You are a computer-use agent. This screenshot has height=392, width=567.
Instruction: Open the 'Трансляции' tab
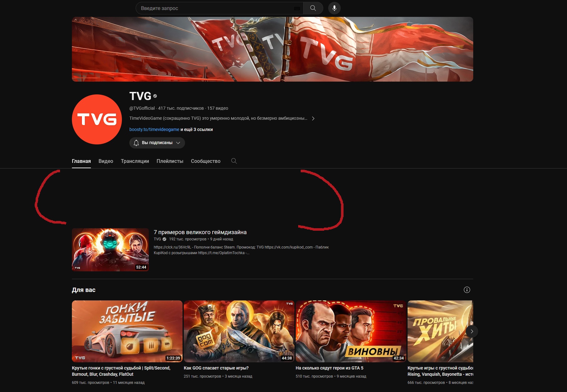[135, 161]
